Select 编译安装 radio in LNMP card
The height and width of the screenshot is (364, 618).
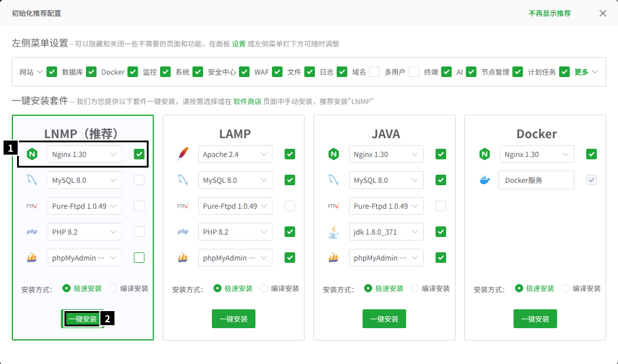[113, 288]
